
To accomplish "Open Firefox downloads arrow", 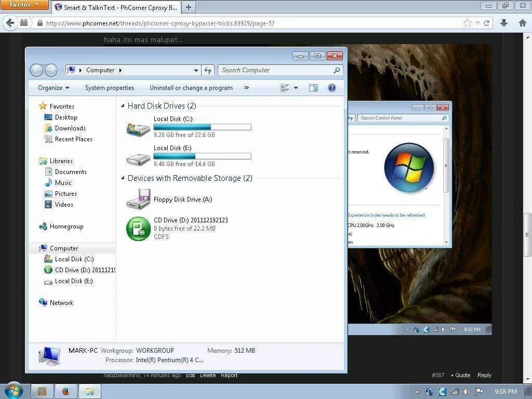I will click(x=504, y=23).
